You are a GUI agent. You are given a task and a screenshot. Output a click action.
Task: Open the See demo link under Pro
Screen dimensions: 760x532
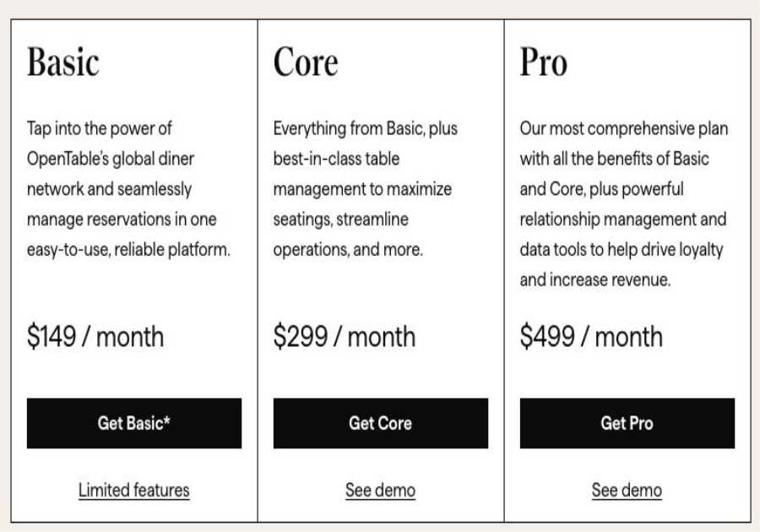coord(627,490)
